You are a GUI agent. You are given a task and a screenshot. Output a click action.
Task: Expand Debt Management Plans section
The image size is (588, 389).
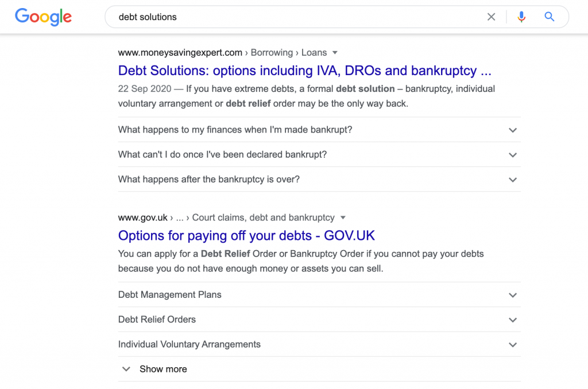(x=319, y=294)
